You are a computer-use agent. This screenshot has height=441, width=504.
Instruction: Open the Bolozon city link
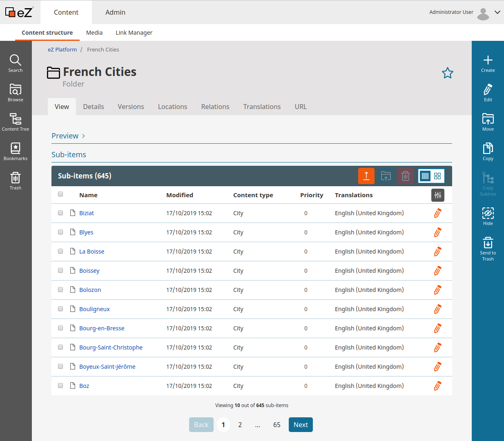pyautogui.click(x=90, y=290)
